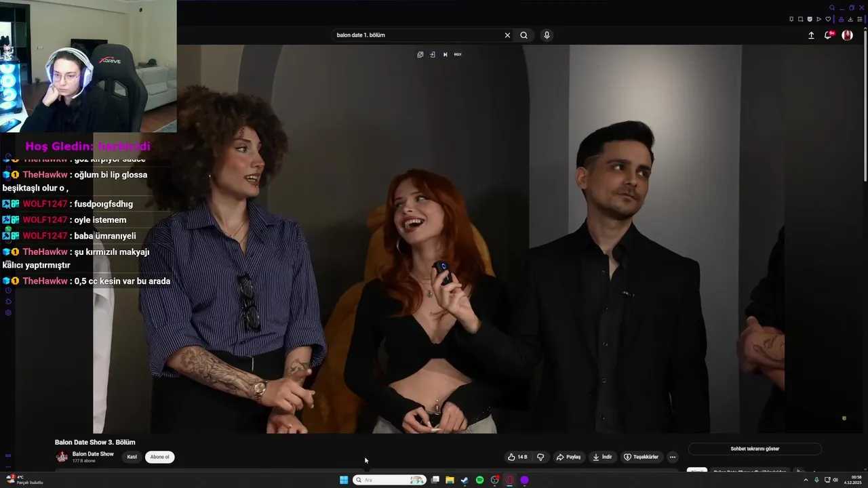Viewport: 868px width, 488px height.
Task: Click the ad-blocker shield icon in the browser toolbar
Action: point(810,19)
